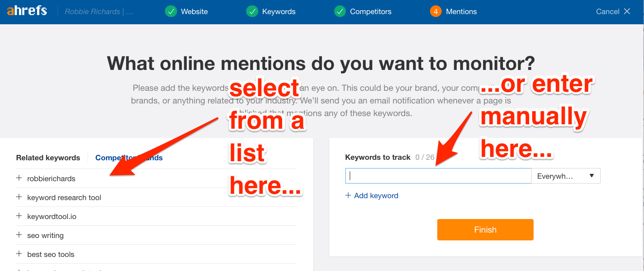Click the orange step 4 circle

(x=436, y=11)
